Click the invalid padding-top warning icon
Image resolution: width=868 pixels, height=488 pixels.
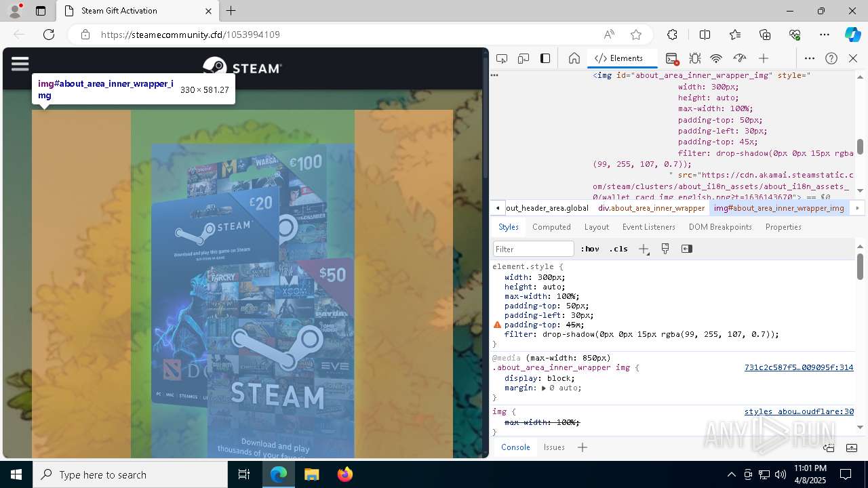click(x=497, y=325)
